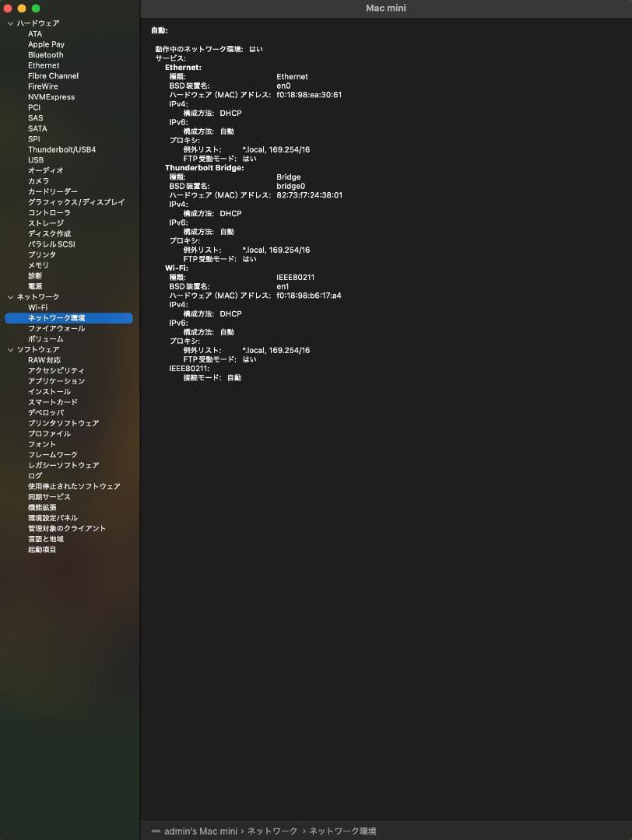The height and width of the screenshot is (840, 632).
Task: Open グラフィックス/ディスプレイ hardware entry
Action: click(75, 202)
